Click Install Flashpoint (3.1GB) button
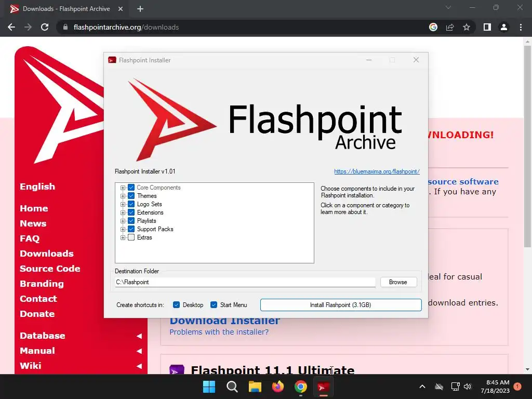This screenshot has height=399, width=532. (341, 304)
